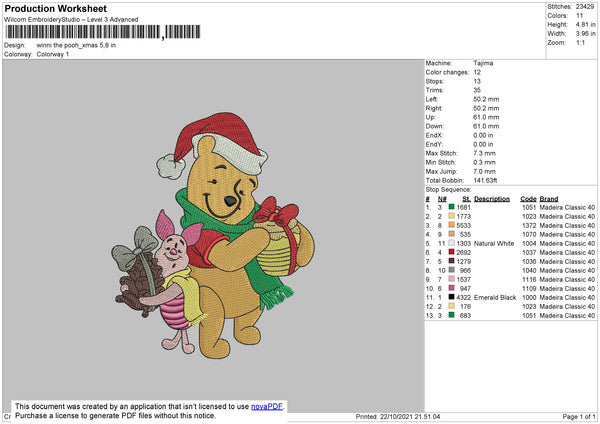Pick the Emerald Black color swatch

coord(452,297)
